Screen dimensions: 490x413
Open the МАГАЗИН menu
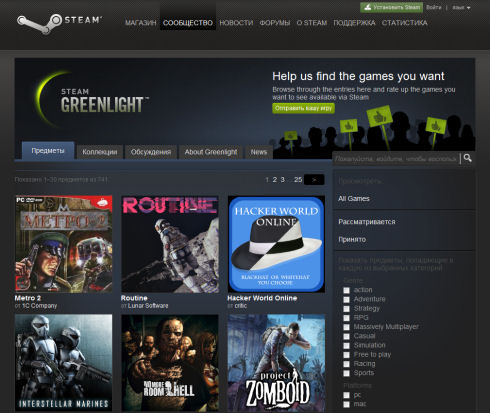tap(141, 23)
